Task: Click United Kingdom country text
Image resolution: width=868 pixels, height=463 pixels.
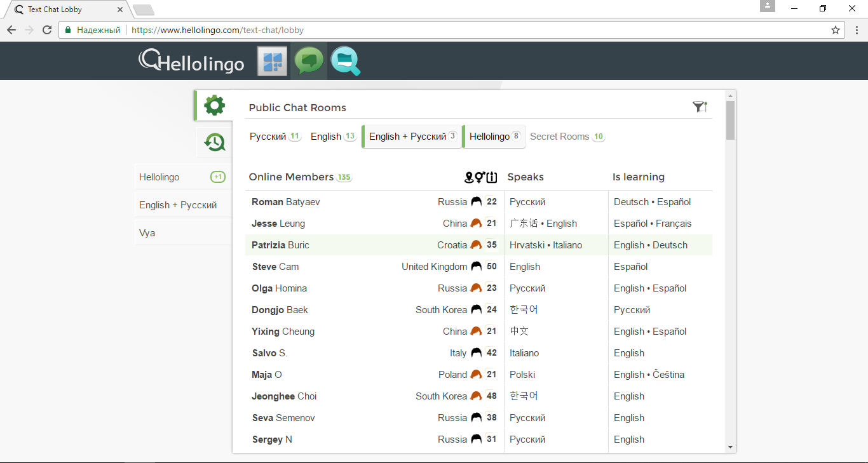Action: (434, 267)
